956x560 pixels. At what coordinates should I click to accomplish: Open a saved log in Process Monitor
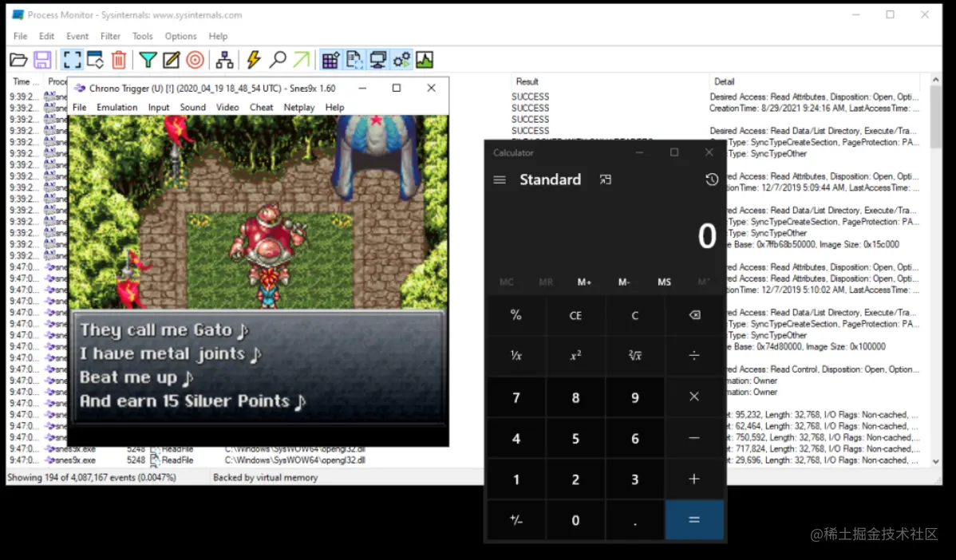pos(18,60)
